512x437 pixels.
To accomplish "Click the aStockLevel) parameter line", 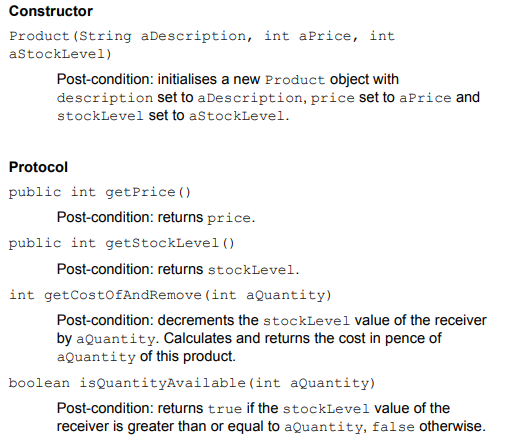I will point(60,54).
